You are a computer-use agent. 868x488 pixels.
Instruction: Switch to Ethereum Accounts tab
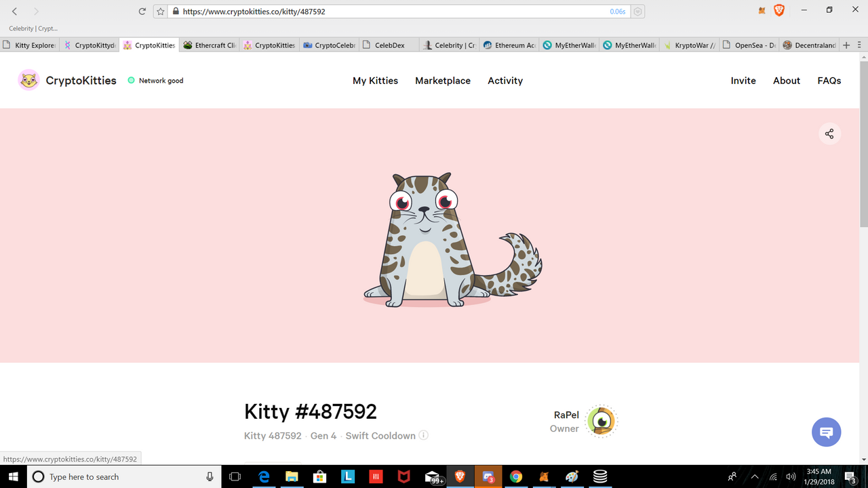tap(510, 45)
